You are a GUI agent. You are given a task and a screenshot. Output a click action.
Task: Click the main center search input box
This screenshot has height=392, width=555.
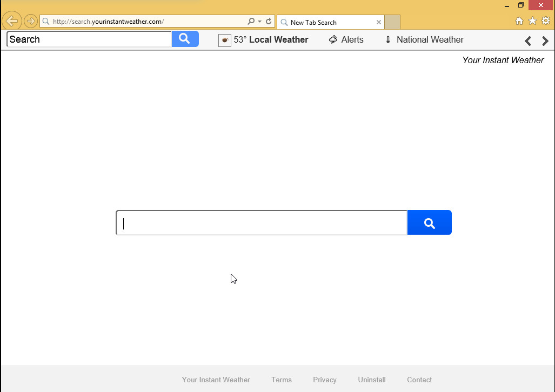pos(262,222)
